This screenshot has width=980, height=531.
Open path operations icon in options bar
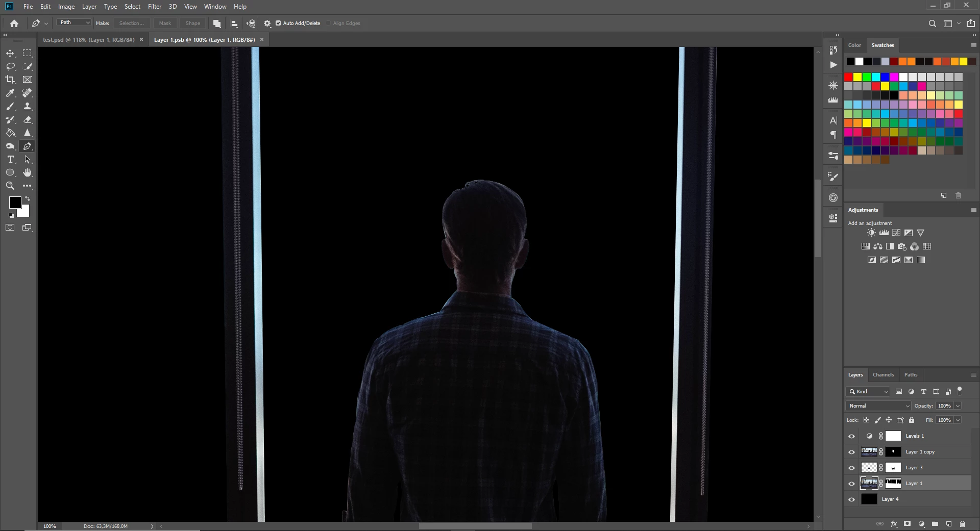click(217, 23)
